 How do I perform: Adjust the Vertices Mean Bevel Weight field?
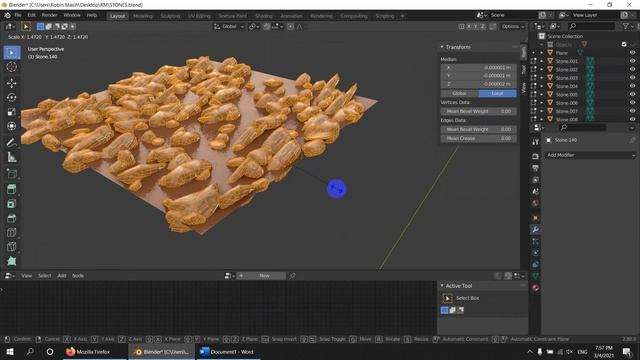click(x=478, y=111)
